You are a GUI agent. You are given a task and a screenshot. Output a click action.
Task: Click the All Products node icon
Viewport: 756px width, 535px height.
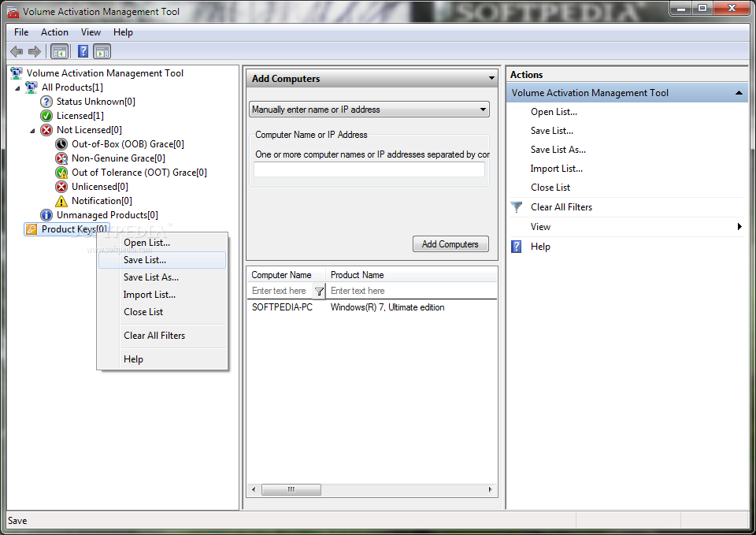tap(31, 87)
